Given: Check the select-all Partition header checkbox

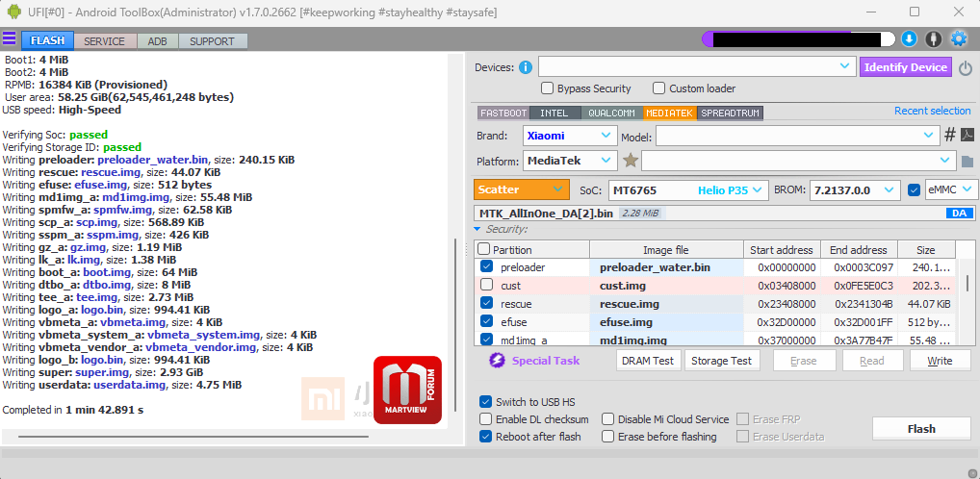Looking at the screenshot, I should pyautogui.click(x=484, y=249).
